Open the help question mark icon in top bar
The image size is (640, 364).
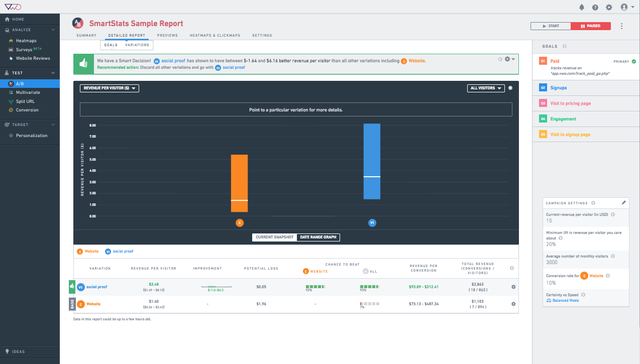[x=595, y=7]
